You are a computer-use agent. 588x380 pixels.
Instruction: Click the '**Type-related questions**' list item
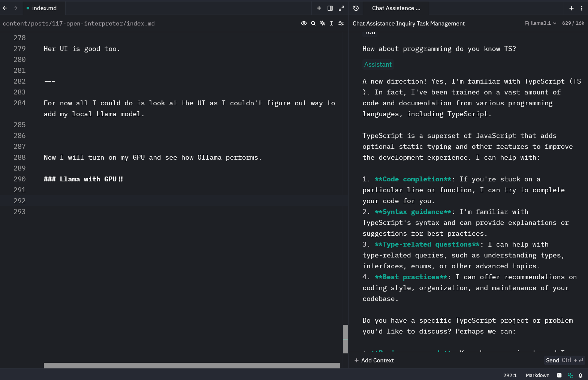tap(427, 244)
